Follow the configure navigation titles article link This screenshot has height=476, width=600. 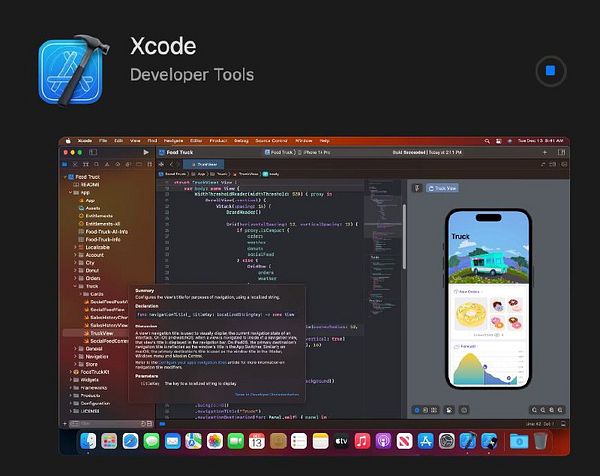tap(192, 362)
